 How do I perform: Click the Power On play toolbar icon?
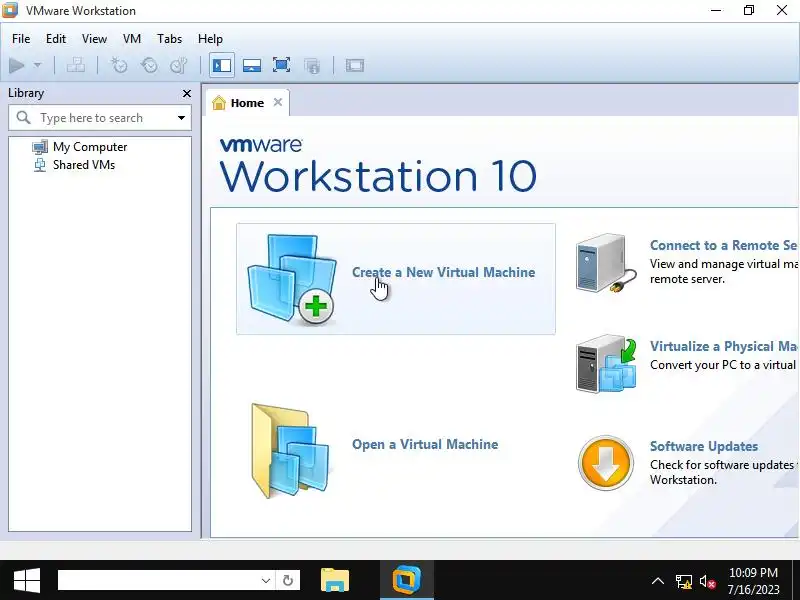[x=17, y=65]
